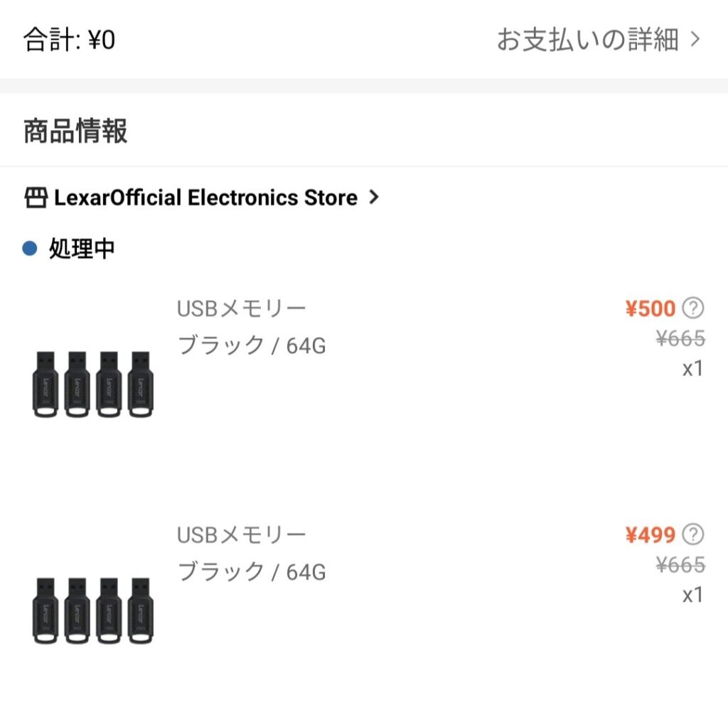Open first USBメモリー product title

pyautogui.click(x=242, y=308)
